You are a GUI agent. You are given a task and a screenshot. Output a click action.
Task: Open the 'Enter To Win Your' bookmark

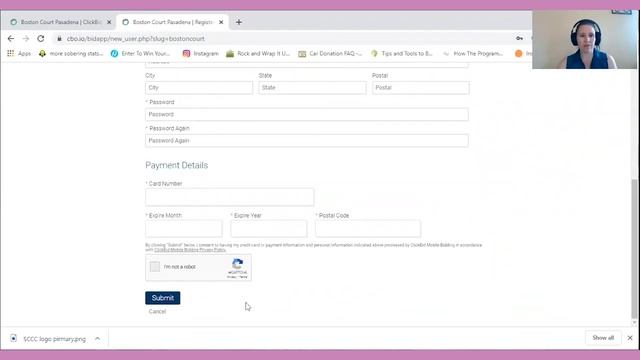140,53
